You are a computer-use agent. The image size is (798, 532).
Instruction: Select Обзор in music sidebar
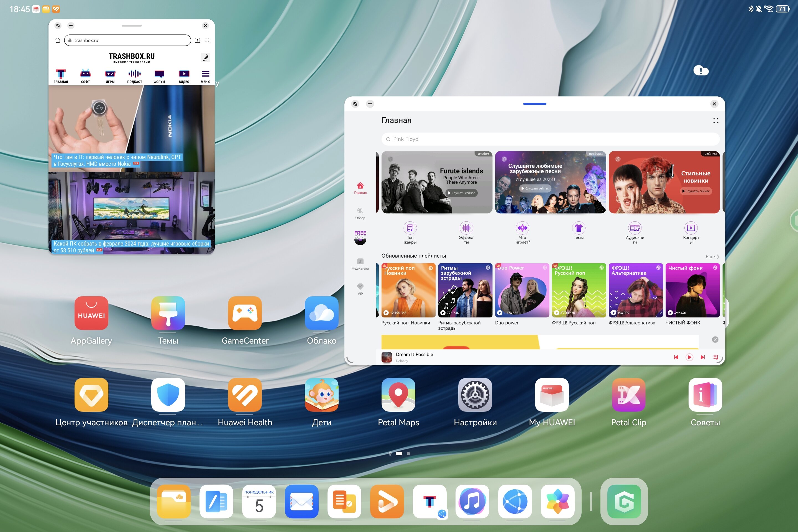pyautogui.click(x=360, y=213)
